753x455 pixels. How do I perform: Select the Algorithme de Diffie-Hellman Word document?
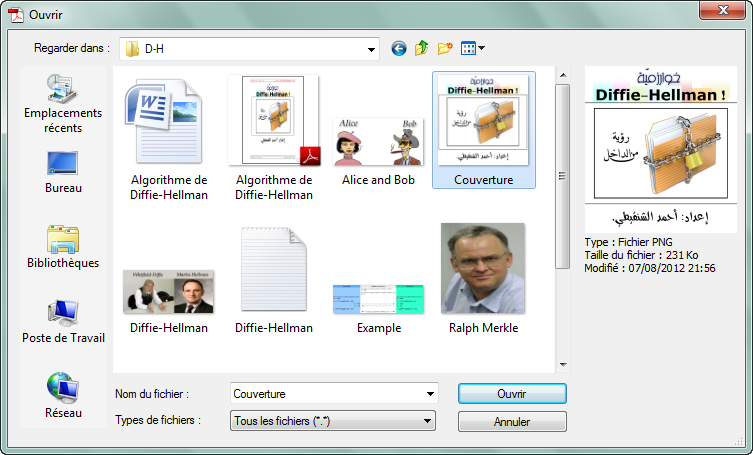[x=169, y=139]
